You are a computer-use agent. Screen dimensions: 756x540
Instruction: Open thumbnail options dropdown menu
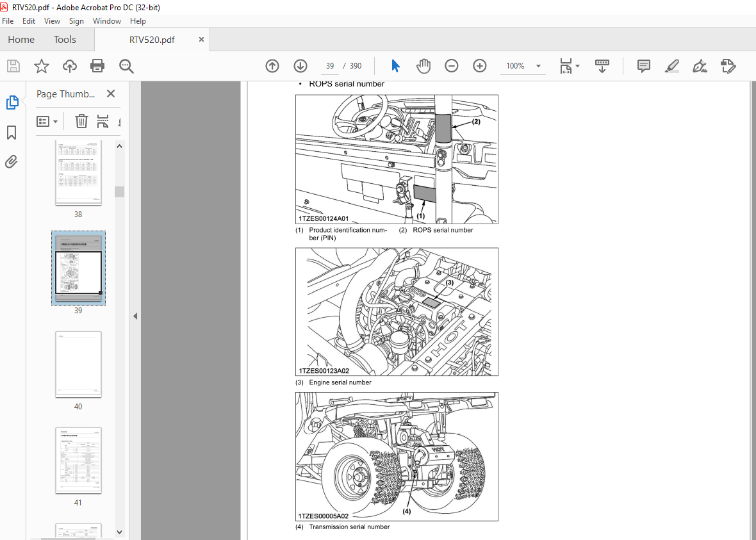click(47, 121)
